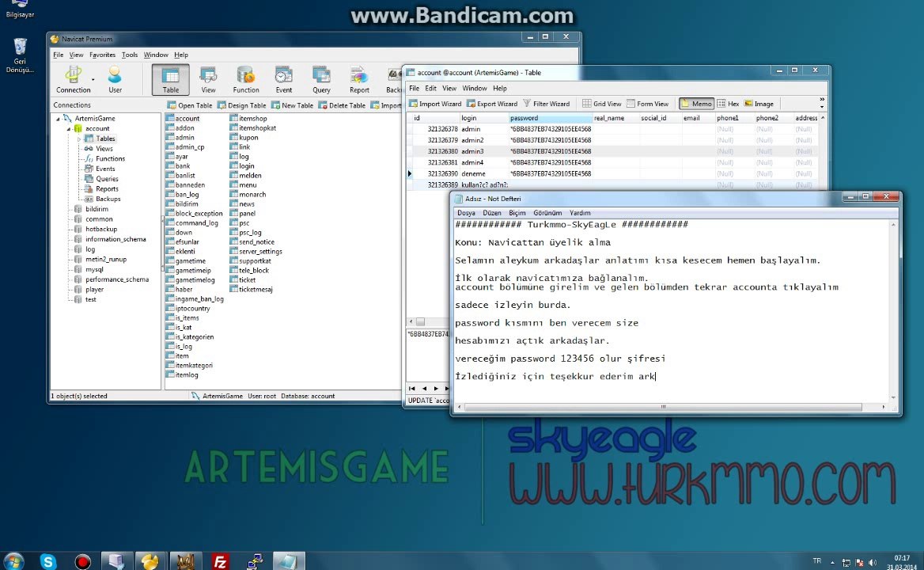Select the login cell reading admin3
This screenshot has width=924, height=570.
(484, 151)
